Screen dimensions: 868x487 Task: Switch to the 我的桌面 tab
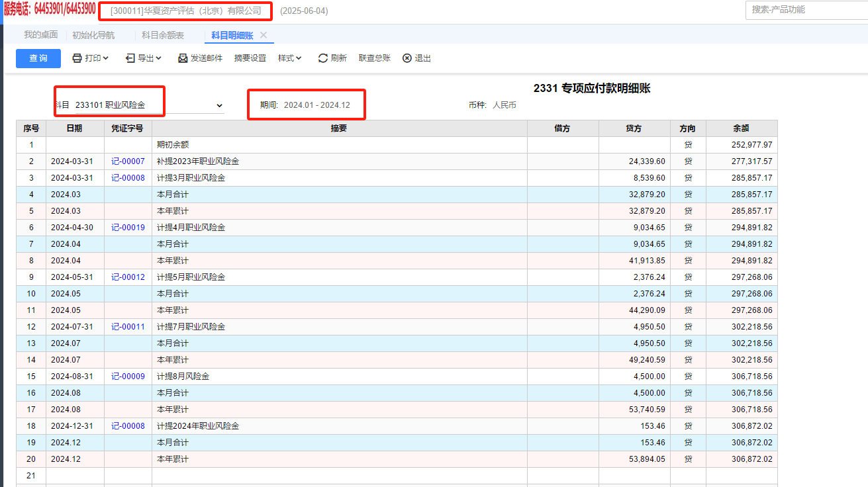tap(41, 35)
